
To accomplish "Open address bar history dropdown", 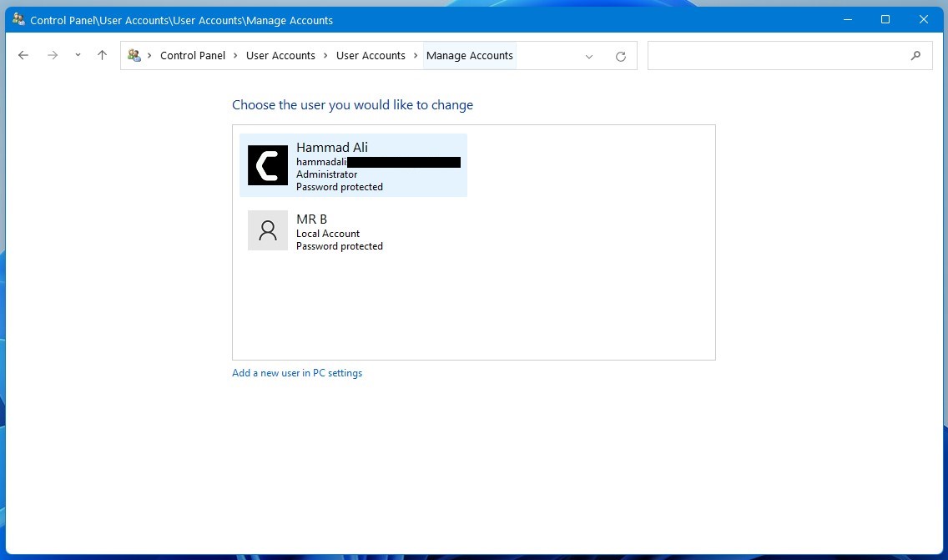I will (589, 56).
